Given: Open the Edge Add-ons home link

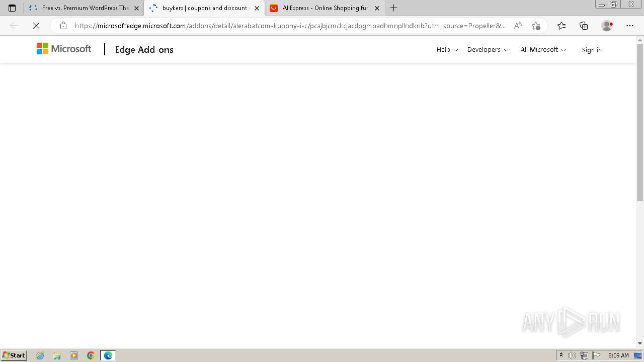Looking at the screenshot, I should click(x=144, y=50).
